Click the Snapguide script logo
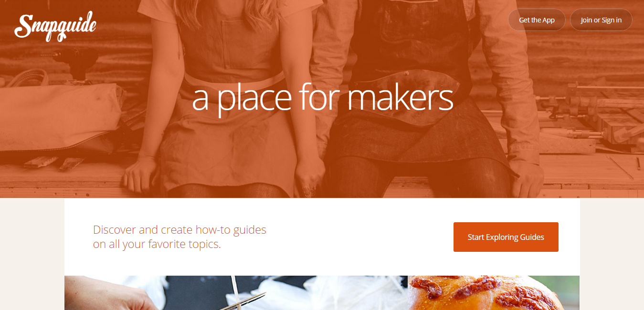This screenshot has width=644, height=310. point(55,26)
